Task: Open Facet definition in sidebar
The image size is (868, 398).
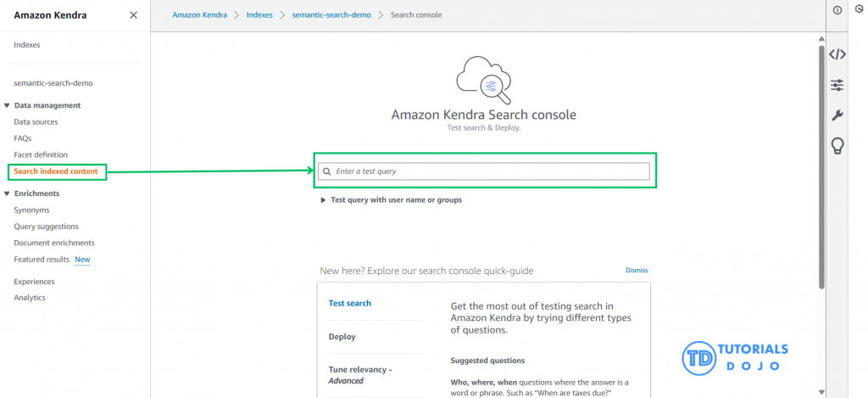Action: [41, 155]
